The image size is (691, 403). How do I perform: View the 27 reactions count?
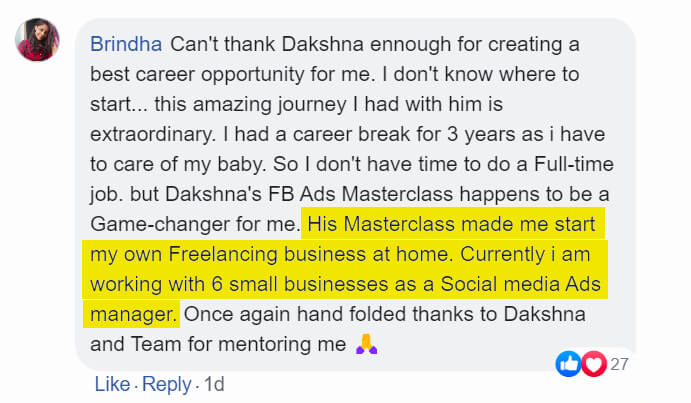coord(619,364)
